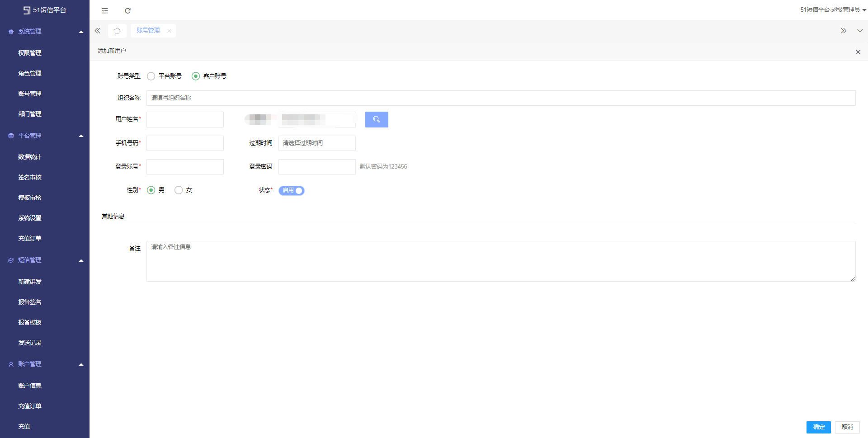The image size is (868, 438).
Task: Switch to the 账号管理 tab
Action: [x=148, y=30]
